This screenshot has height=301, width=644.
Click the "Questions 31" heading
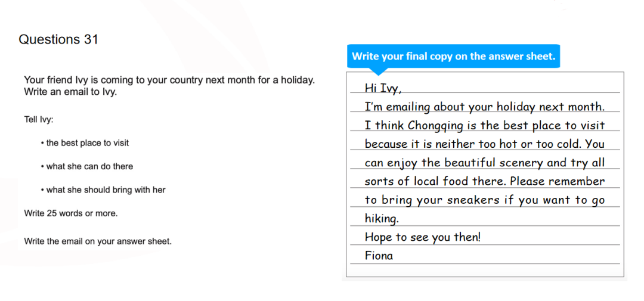(x=58, y=40)
